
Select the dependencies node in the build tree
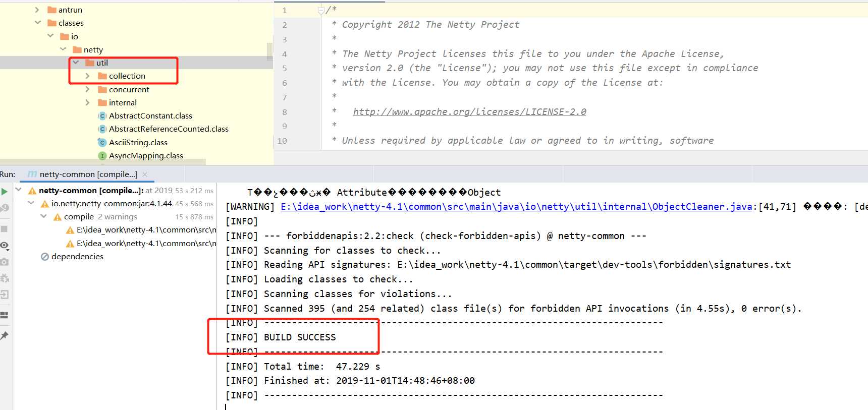(x=77, y=257)
